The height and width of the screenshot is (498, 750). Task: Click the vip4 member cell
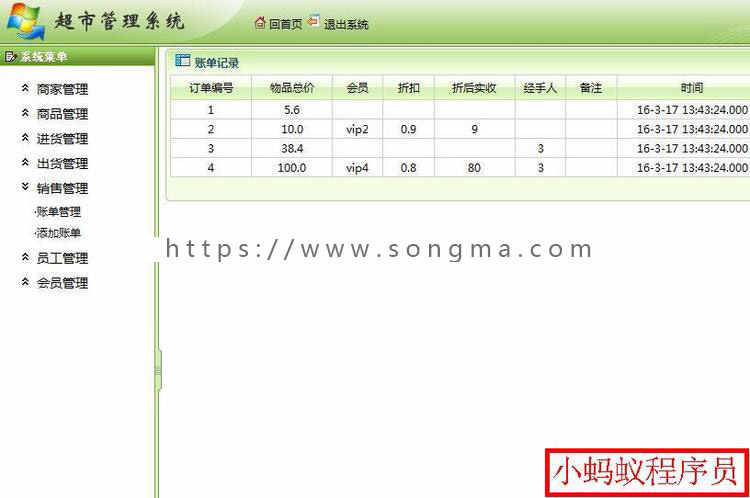(x=357, y=168)
